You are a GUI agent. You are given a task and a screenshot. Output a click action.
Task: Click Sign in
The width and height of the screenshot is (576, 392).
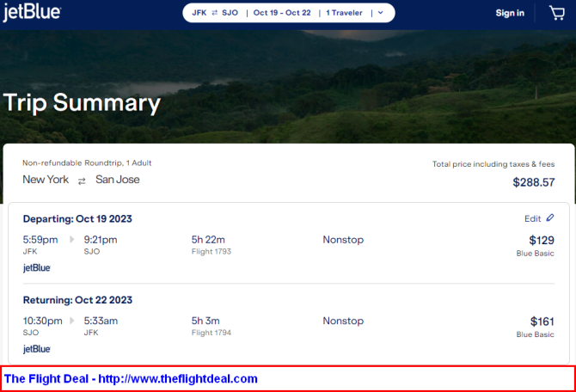pyautogui.click(x=510, y=13)
